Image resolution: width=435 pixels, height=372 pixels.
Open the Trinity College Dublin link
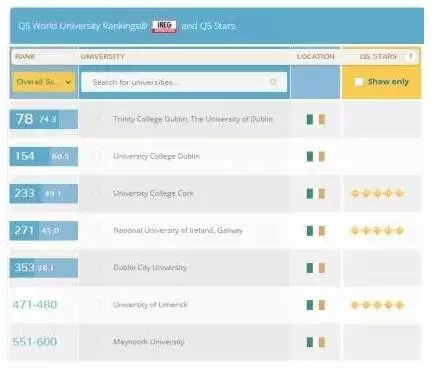coord(193,119)
